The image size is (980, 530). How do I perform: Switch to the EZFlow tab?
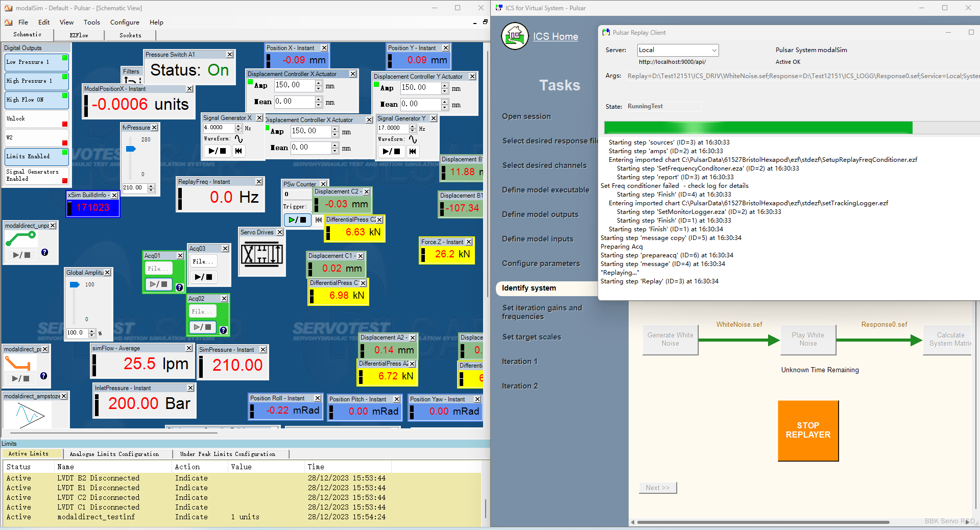79,35
